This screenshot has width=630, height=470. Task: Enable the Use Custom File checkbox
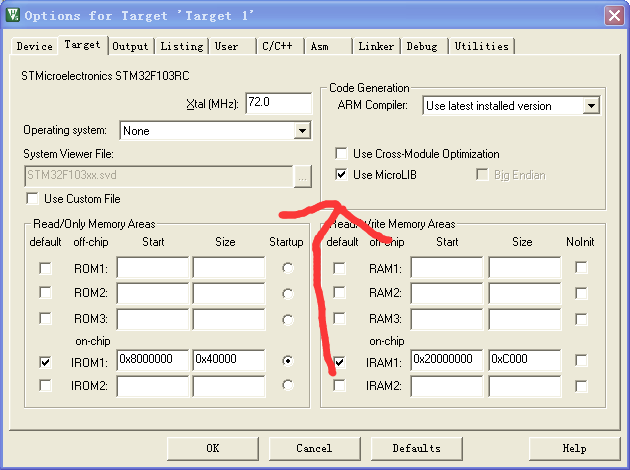(32, 199)
